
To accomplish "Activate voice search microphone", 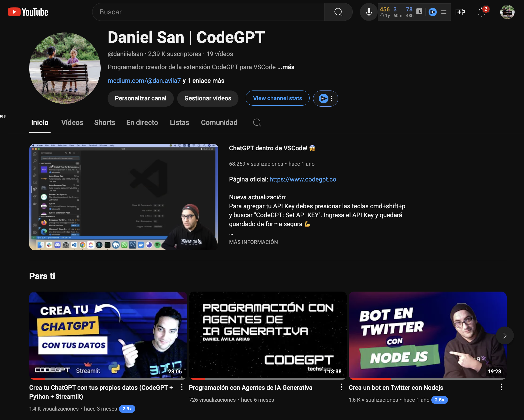I will tap(369, 12).
